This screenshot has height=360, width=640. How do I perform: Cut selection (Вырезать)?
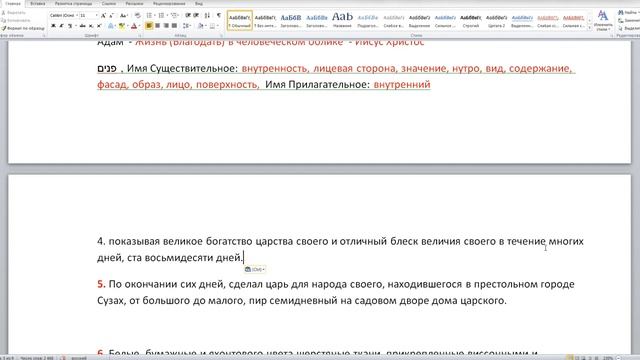point(14,13)
